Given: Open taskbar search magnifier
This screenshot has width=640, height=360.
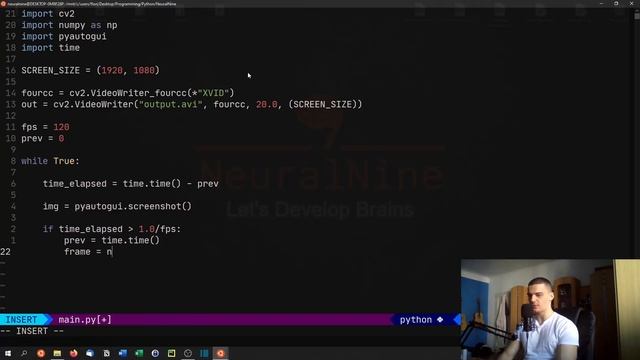Looking at the screenshot, I should 24,353.
